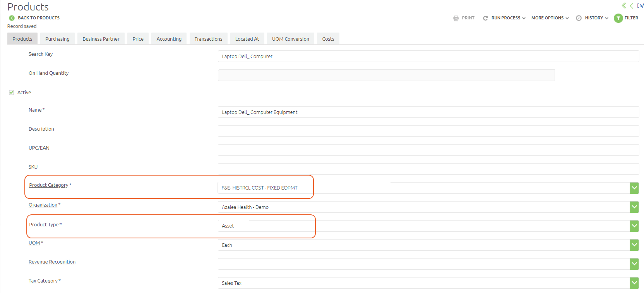Switch to the Accounting tab
644x293 pixels.
pos(169,39)
